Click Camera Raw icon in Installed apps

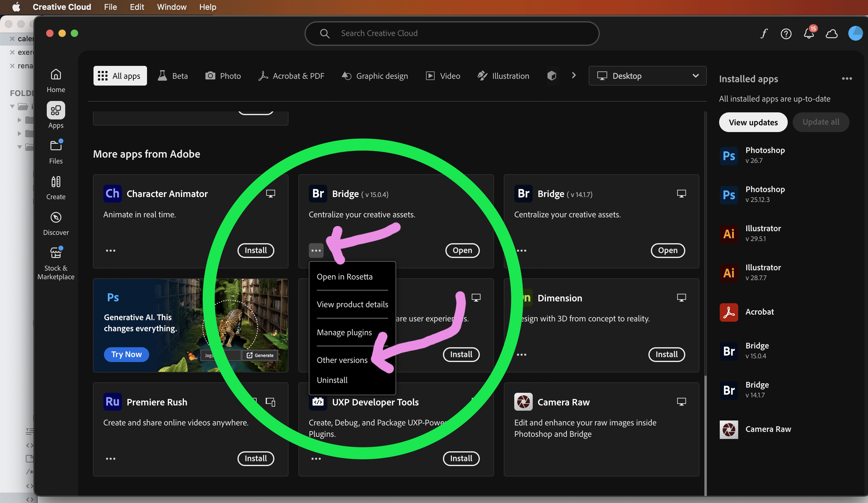(x=728, y=429)
